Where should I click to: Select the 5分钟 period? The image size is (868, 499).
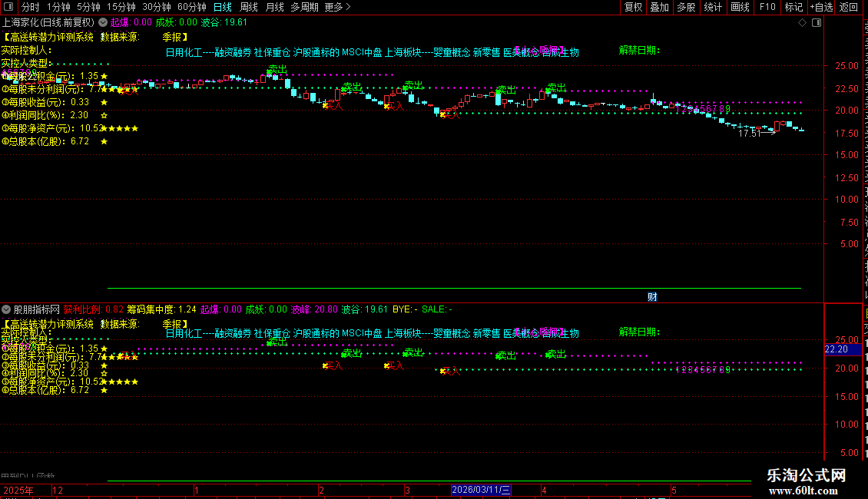[88, 7]
